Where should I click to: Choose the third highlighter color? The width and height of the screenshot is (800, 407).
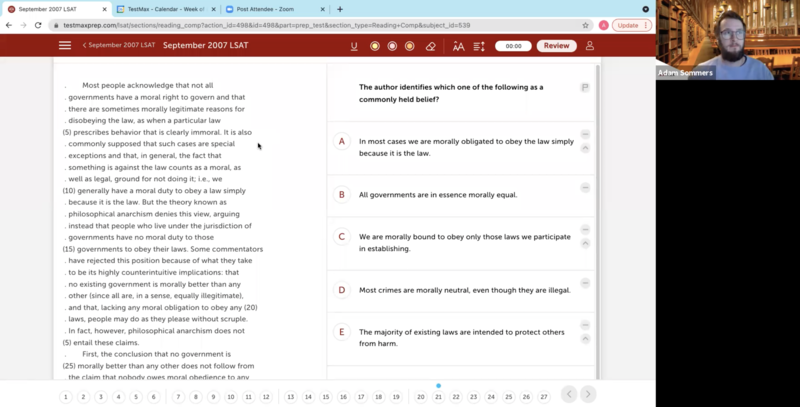(x=410, y=46)
